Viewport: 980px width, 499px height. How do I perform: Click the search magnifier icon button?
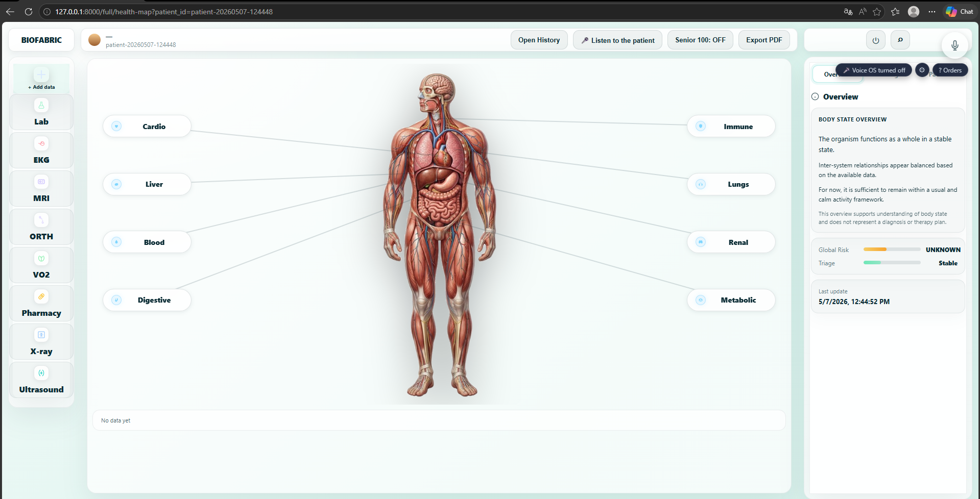(900, 40)
